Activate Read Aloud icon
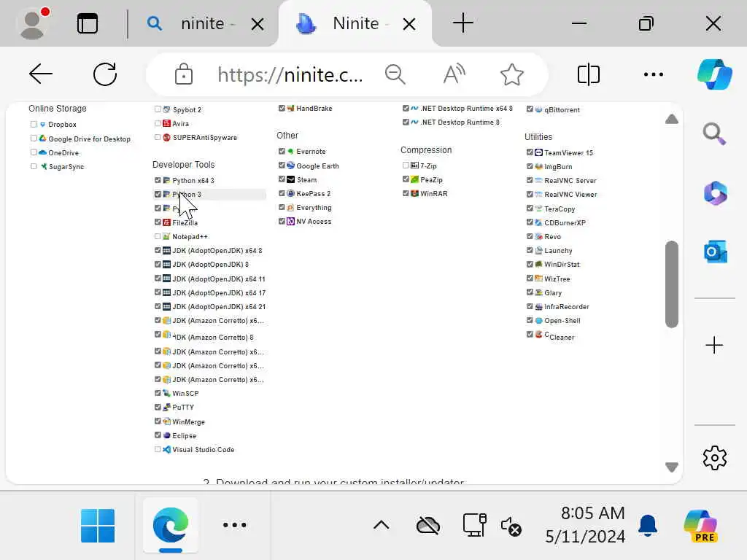The image size is (747, 560). pyautogui.click(x=454, y=74)
